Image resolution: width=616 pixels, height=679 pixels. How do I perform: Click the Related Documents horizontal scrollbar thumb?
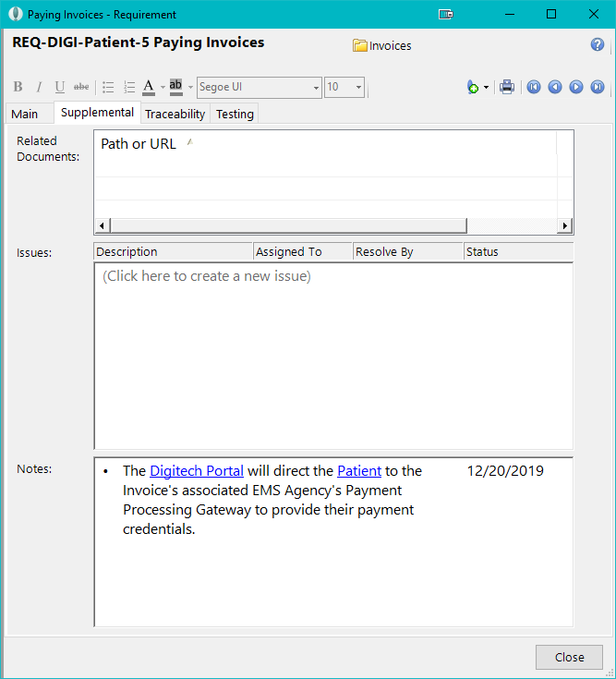288,225
